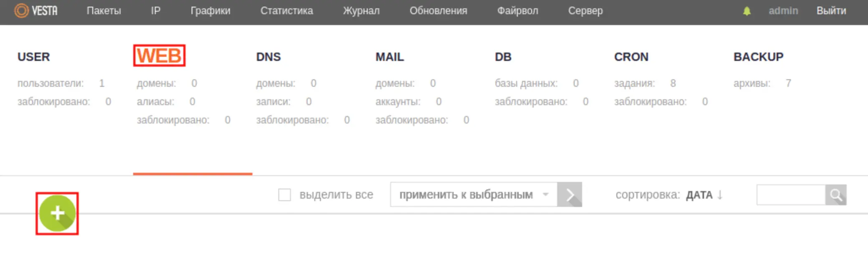The height and width of the screenshot is (257, 868).
Task: Click 'алиасы:' under WEB
Action: pos(156,102)
